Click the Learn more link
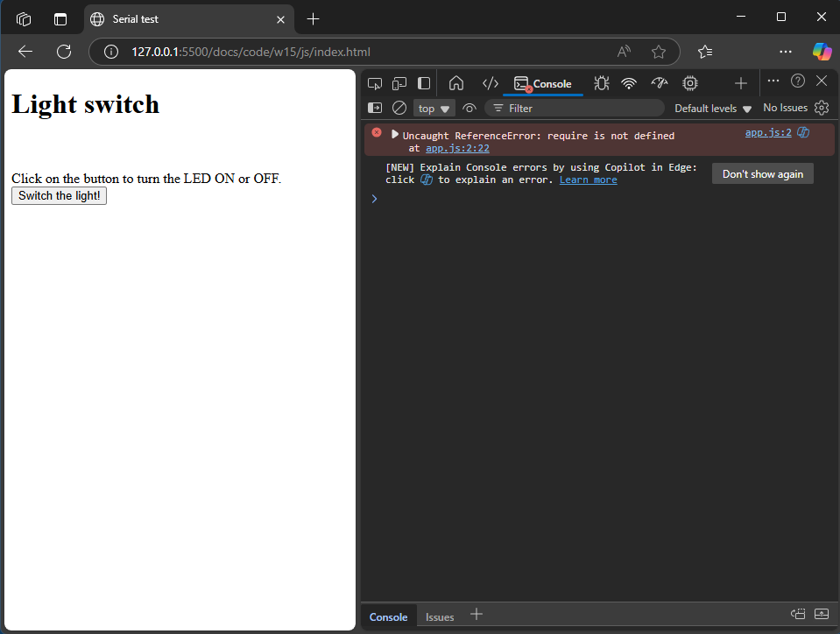Image resolution: width=840 pixels, height=634 pixels. tap(589, 180)
